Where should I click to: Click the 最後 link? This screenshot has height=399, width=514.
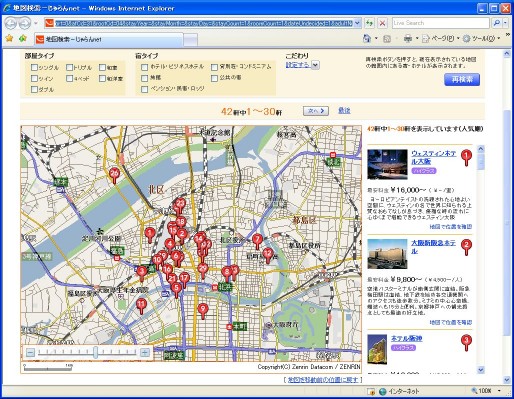[x=344, y=110]
